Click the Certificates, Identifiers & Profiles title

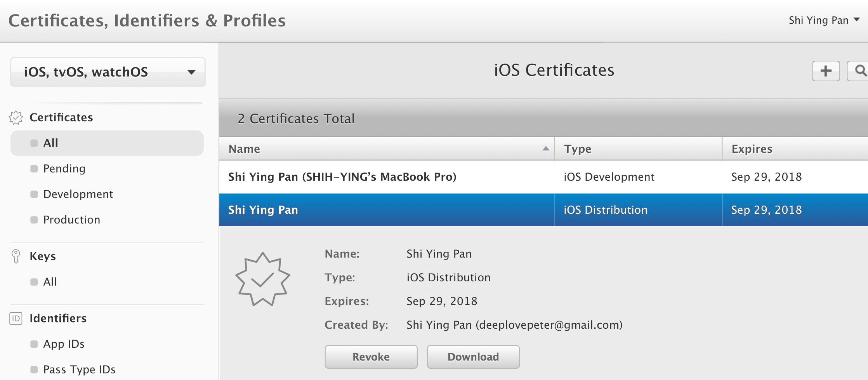pyautogui.click(x=147, y=21)
